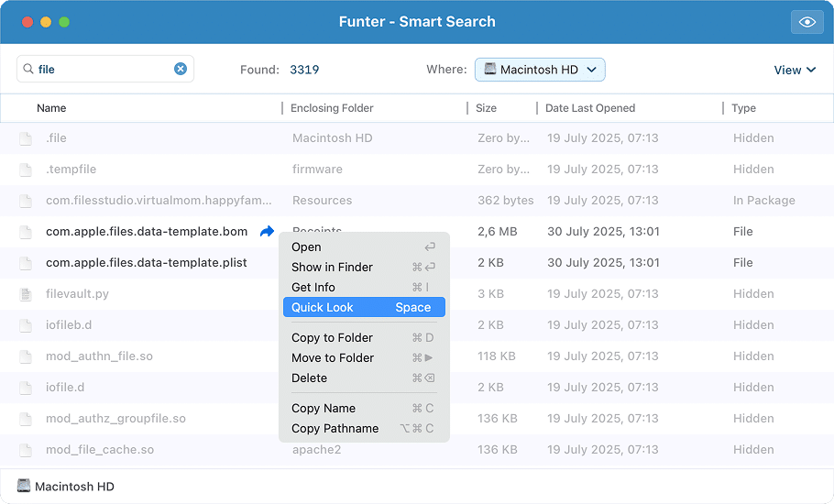Select the file name 'filevault.py'
This screenshot has height=504, width=834.
[x=77, y=293]
